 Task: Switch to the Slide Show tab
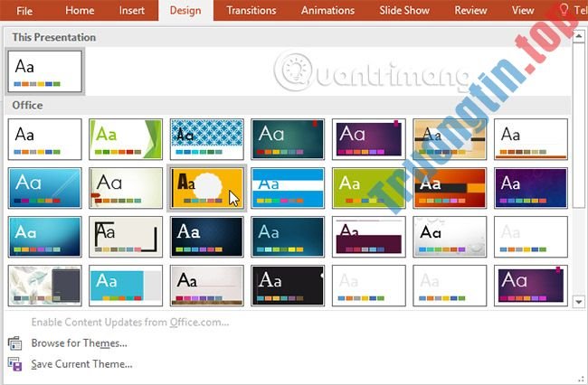(404, 10)
